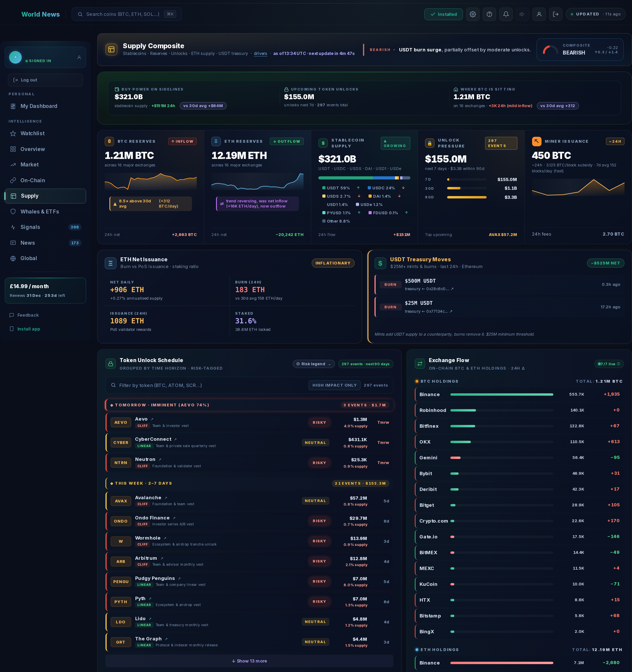Open The Graph external link arrow

coord(166,639)
